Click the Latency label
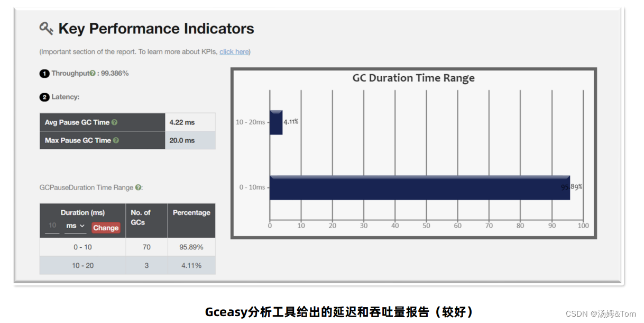 66,97
